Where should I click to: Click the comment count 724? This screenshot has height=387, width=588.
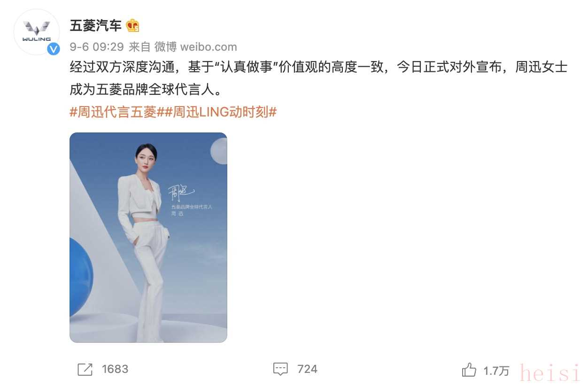point(308,369)
